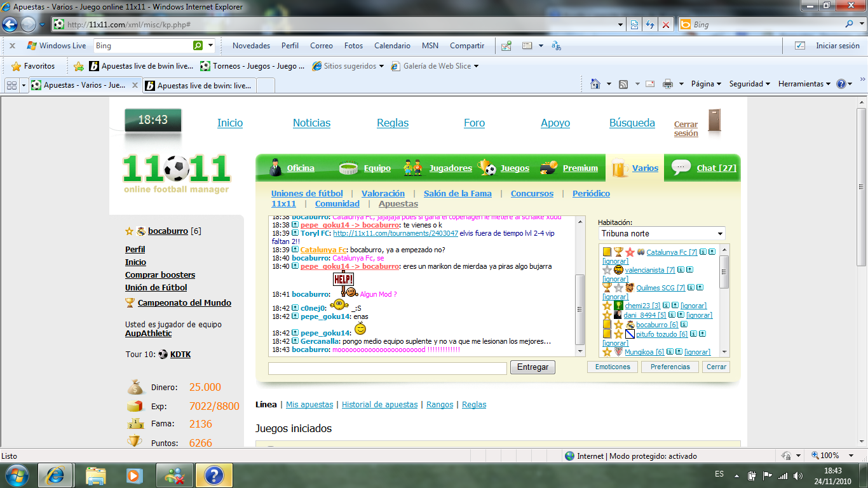Image resolution: width=868 pixels, height=488 pixels.
Task: Open the Página toolbar dropdown menu
Action: point(706,85)
